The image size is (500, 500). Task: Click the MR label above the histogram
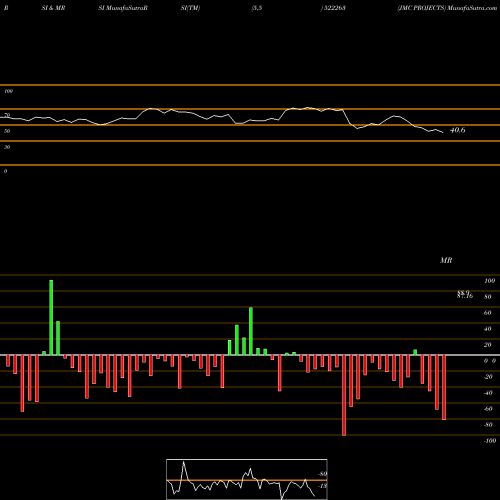(x=446, y=260)
